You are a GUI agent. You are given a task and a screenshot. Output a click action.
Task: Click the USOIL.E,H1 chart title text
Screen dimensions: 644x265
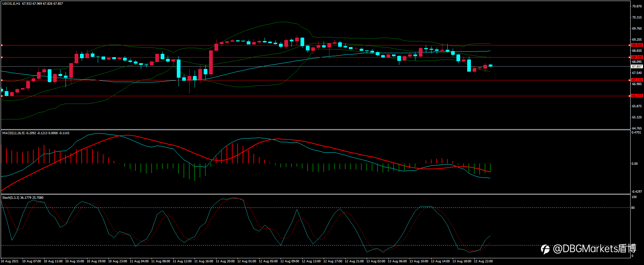[x=11, y=4]
